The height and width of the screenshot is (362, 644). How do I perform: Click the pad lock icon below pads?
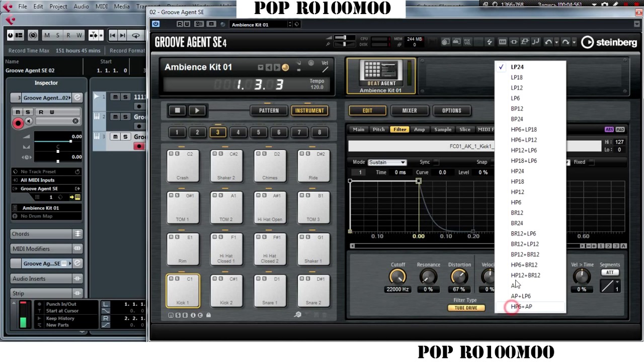click(208, 315)
